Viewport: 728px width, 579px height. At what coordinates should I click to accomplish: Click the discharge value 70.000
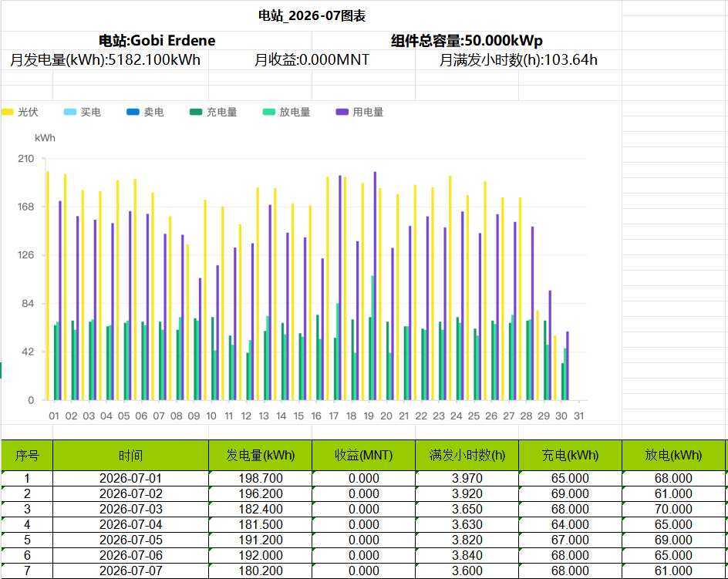pos(674,510)
